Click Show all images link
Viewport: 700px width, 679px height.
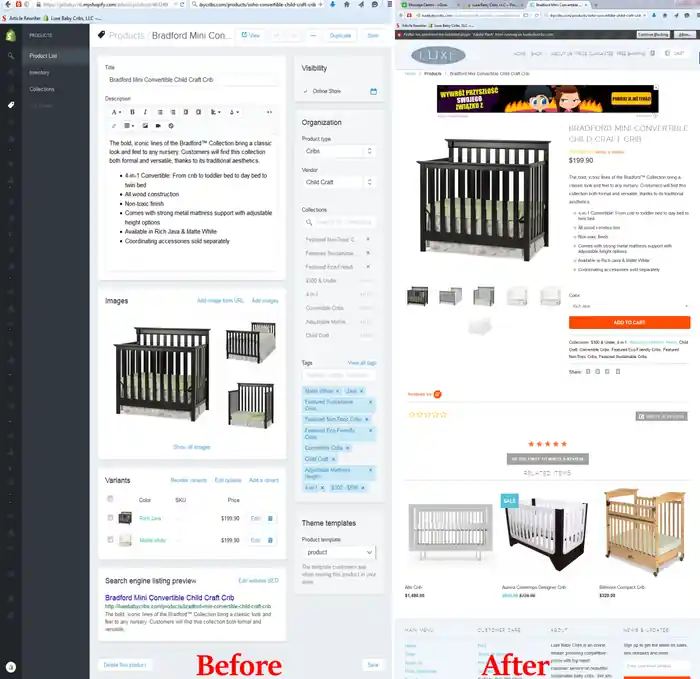[x=192, y=447]
